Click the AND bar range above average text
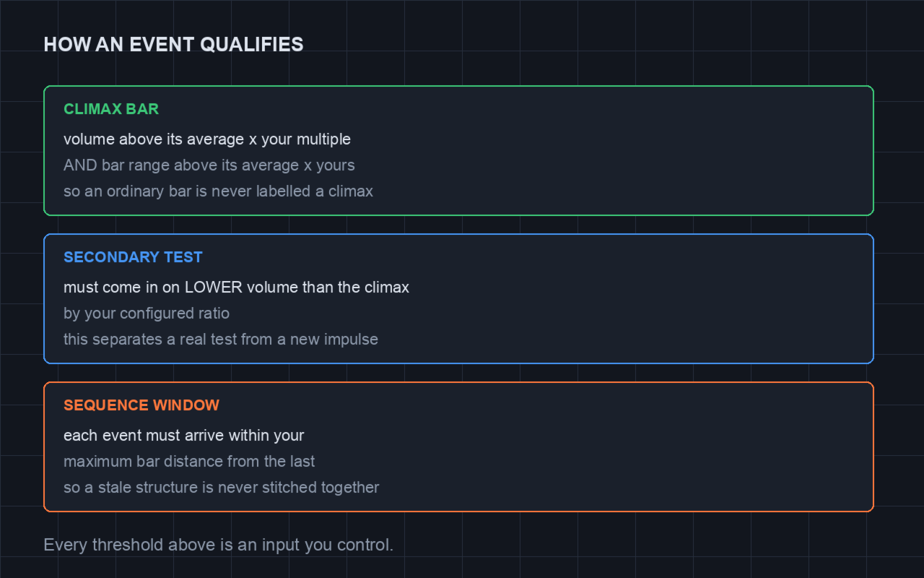 209,165
